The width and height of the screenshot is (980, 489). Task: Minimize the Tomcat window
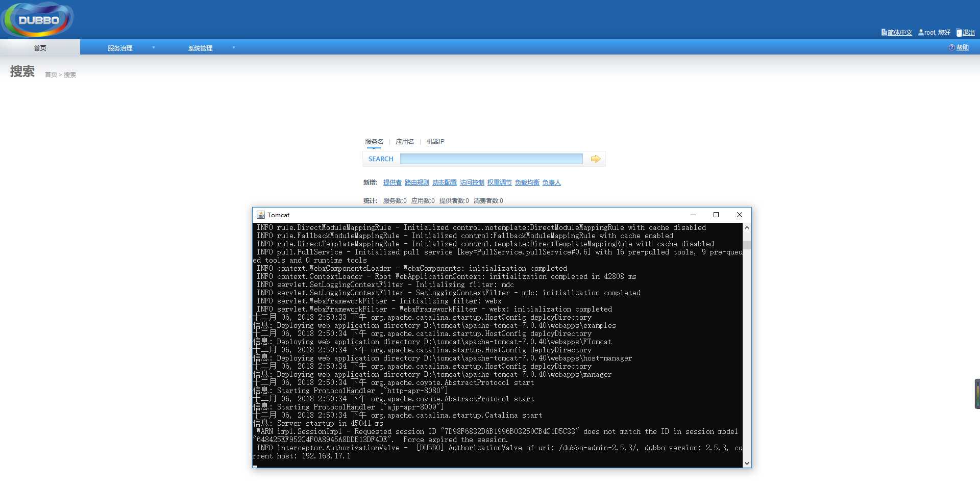tap(693, 215)
